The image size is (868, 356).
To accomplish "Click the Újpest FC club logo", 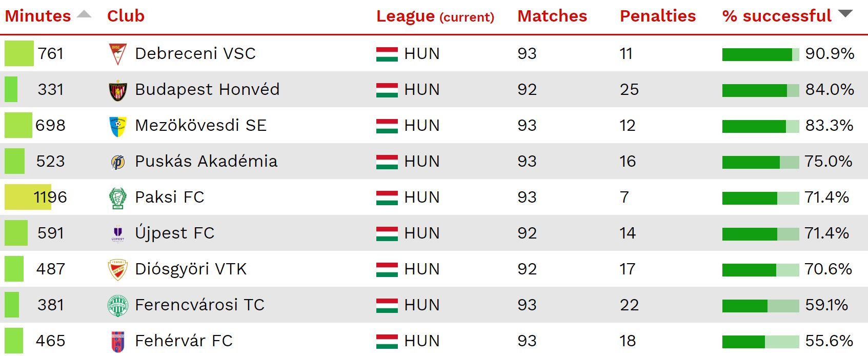I will 118,234.
